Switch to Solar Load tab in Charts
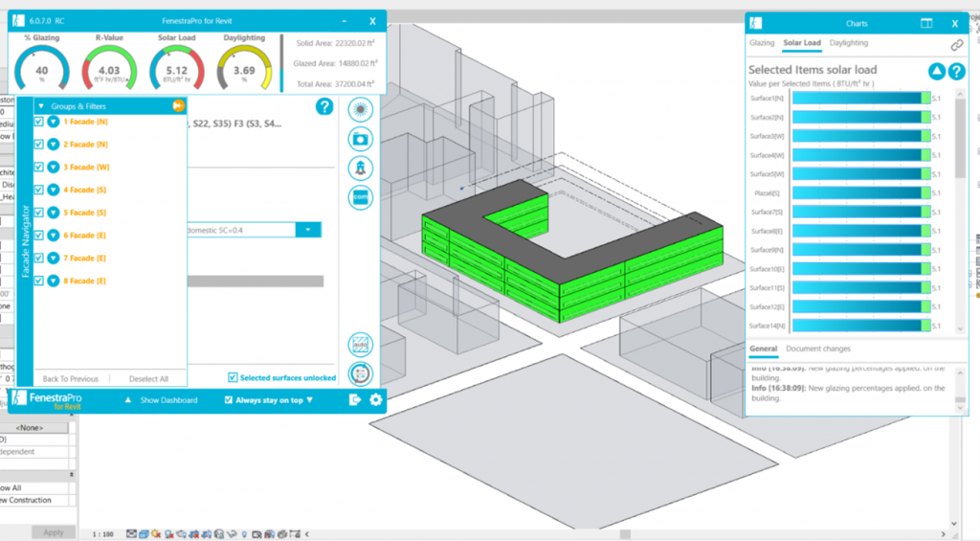This screenshot has height=541, width=980. point(802,43)
